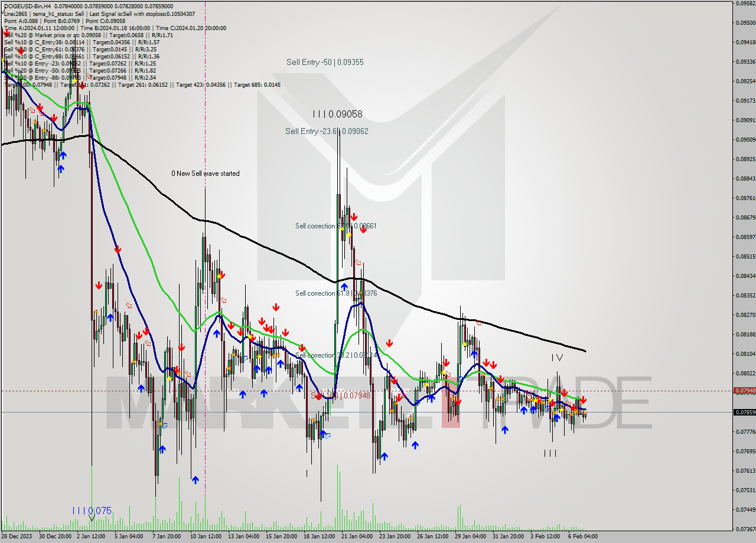Select the 'Sell Entry -23.6 | 0.09062' label
Viewport: 756px width, 543px height.
click(327, 131)
